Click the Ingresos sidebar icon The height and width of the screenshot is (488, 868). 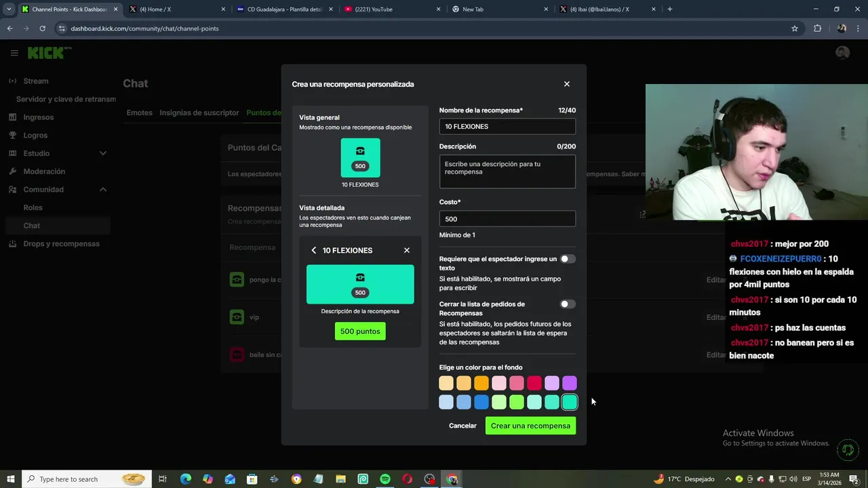point(13,117)
